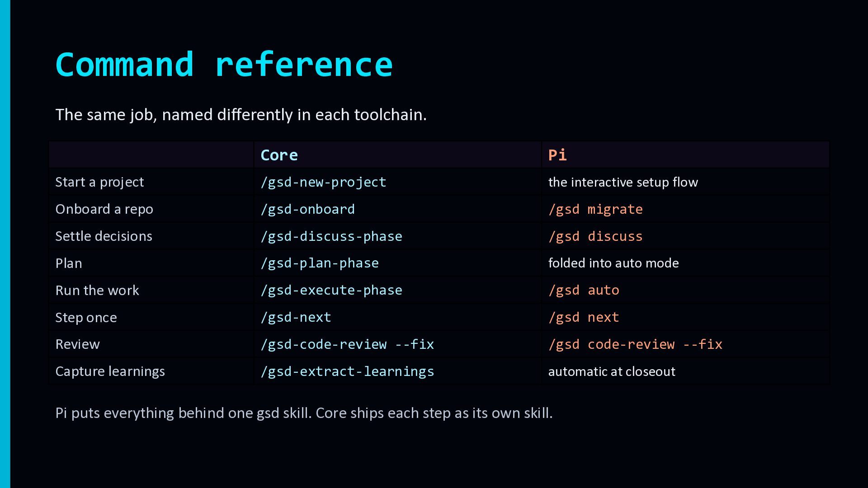Select the Command reference title
Viewport: 868px width, 488px height.
(x=224, y=65)
